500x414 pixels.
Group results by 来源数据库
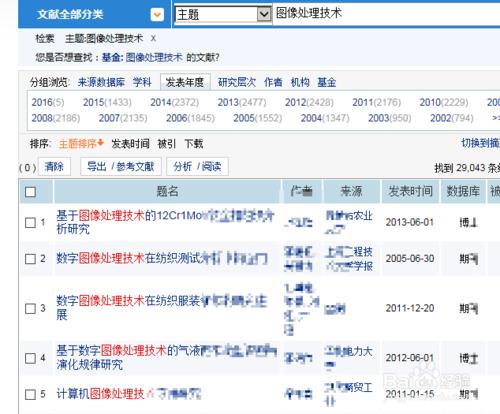[x=101, y=82]
